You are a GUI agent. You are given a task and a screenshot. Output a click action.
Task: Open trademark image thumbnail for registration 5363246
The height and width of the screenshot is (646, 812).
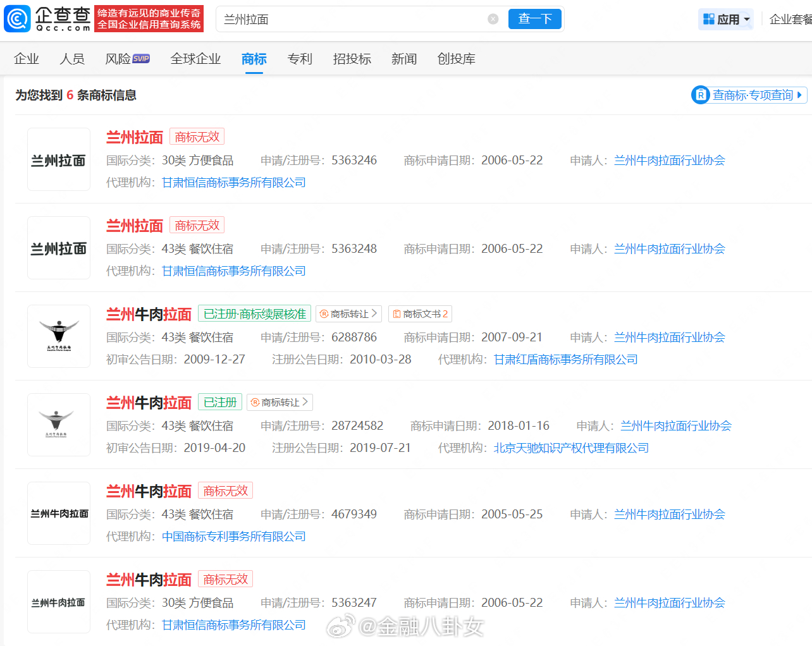point(59,159)
